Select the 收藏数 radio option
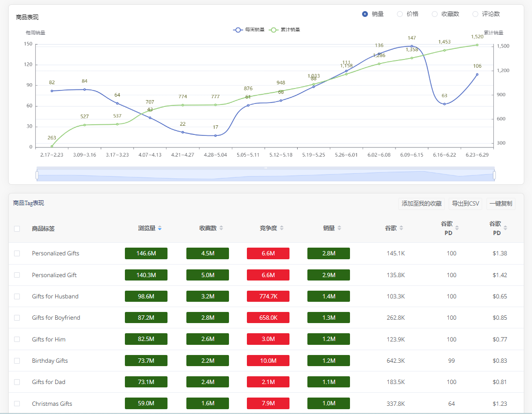The height and width of the screenshot is (414, 532). click(x=435, y=14)
